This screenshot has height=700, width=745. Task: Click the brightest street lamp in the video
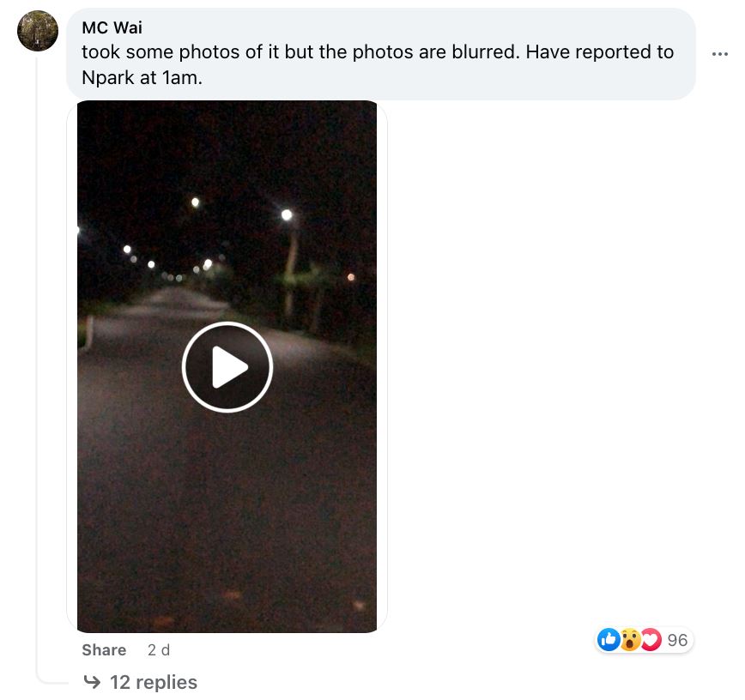(287, 214)
